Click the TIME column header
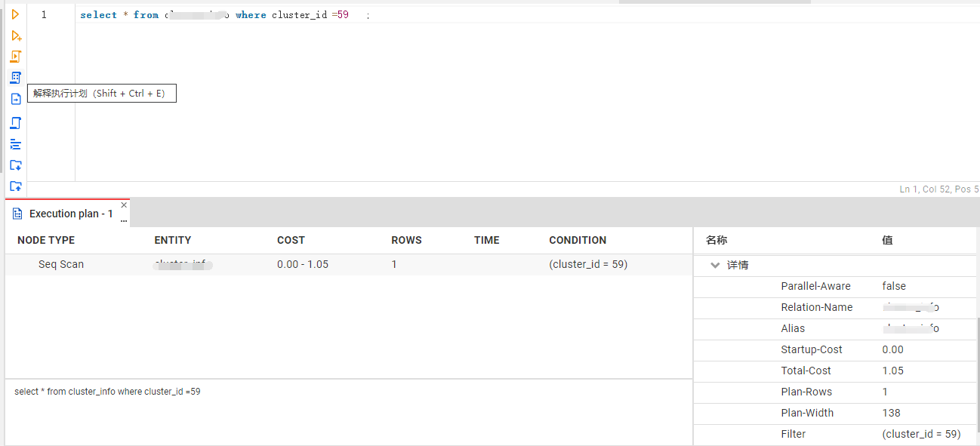This screenshot has height=446, width=980. pos(487,240)
